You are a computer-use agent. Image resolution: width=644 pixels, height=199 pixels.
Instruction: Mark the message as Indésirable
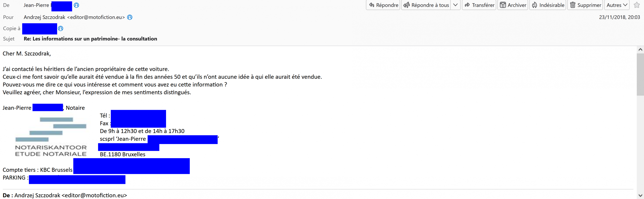pos(548,5)
